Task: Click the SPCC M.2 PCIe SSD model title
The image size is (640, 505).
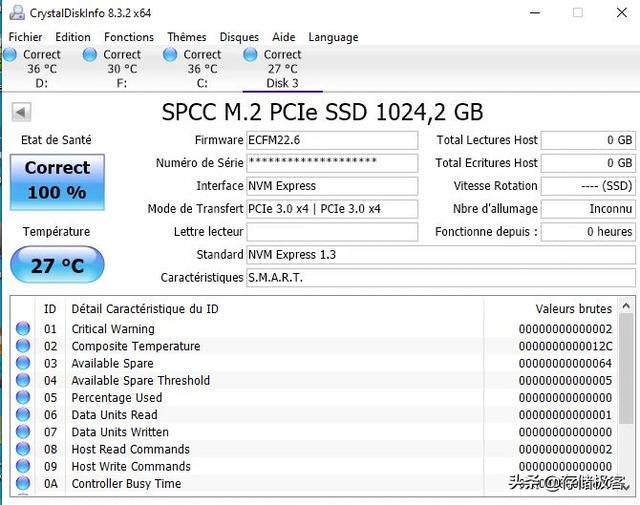Action: pos(322,112)
